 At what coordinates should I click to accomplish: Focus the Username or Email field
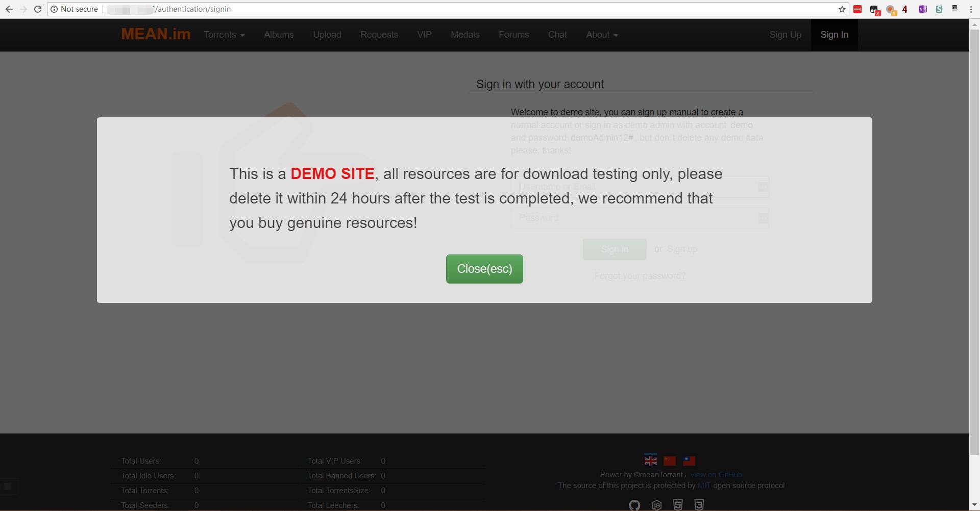point(640,187)
